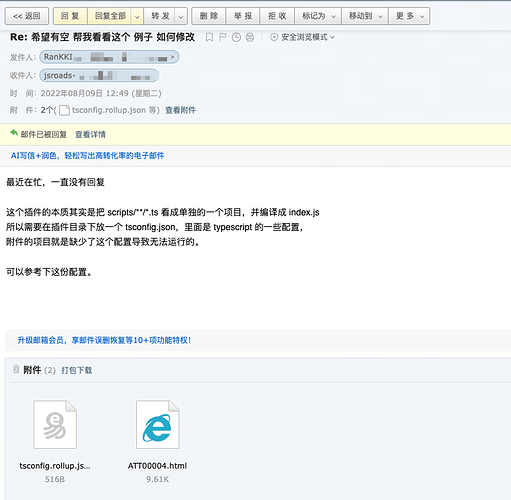Open tsconfig.rollup.json attachment thumbnail
The image size is (511, 500).
coord(55,424)
